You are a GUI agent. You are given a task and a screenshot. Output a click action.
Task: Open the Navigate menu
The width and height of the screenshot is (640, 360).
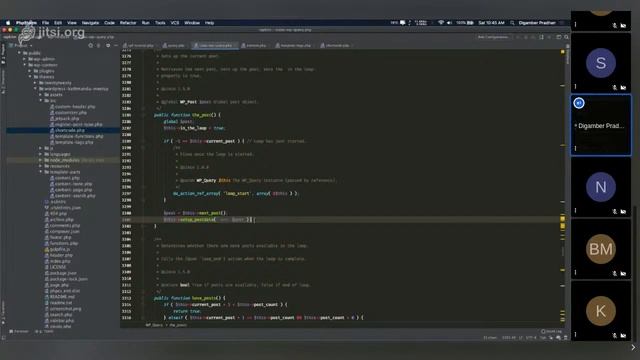90,23
